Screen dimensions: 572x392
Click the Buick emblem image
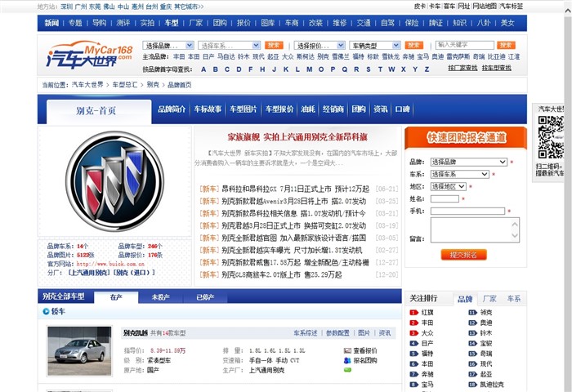click(115, 181)
